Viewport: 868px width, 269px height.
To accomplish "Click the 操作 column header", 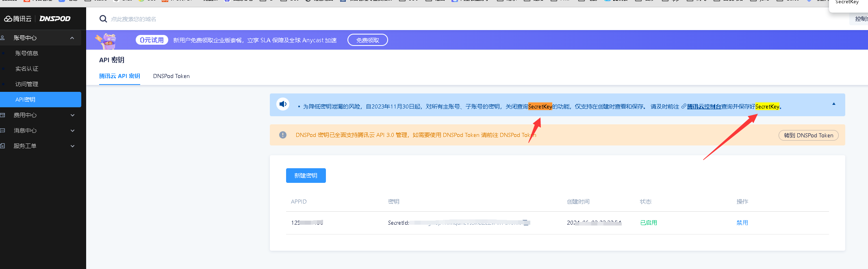I will [742, 202].
